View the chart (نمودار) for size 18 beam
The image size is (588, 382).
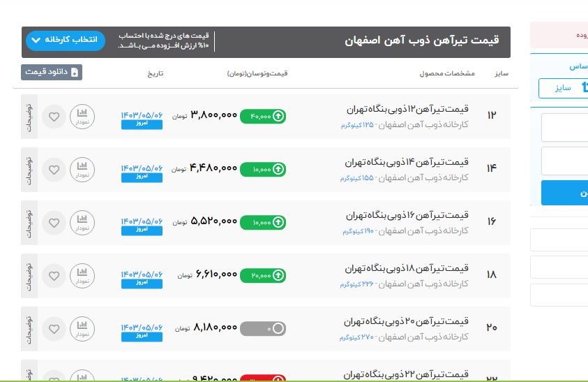click(82, 275)
